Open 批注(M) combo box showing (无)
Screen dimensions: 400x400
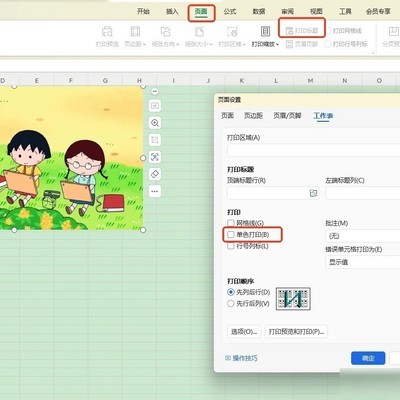coord(363,236)
